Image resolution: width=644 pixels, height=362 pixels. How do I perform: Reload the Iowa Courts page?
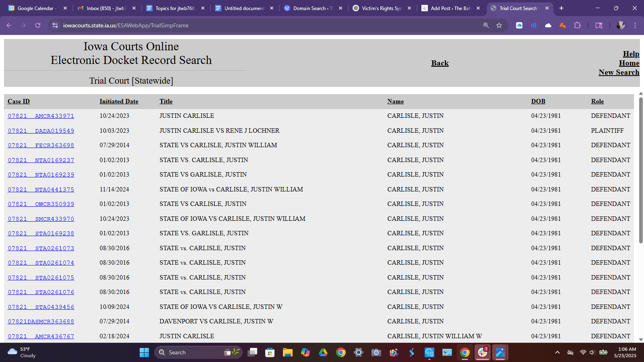[x=38, y=25]
